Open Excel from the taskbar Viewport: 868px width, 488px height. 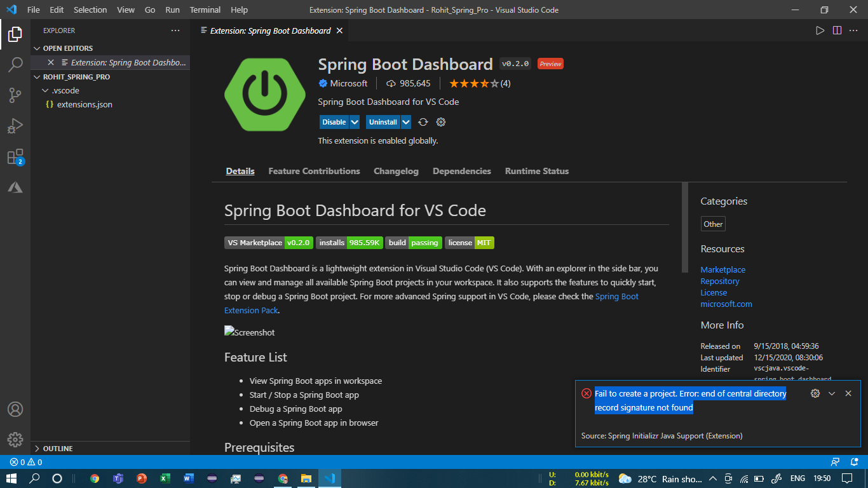pyautogui.click(x=165, y=478)
